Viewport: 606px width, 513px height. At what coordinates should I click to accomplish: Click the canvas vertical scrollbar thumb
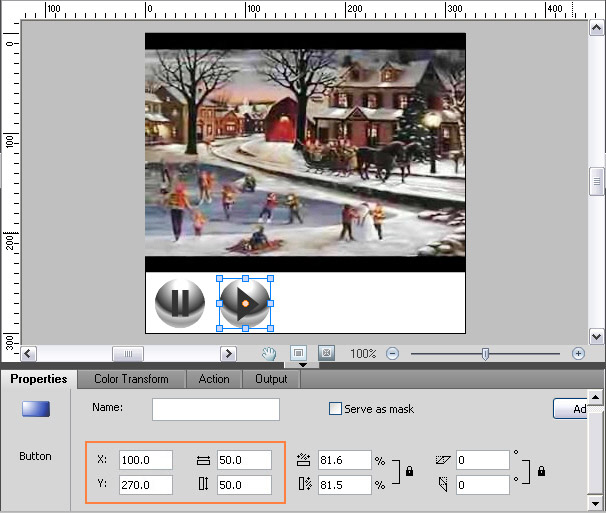coord(596,182)
